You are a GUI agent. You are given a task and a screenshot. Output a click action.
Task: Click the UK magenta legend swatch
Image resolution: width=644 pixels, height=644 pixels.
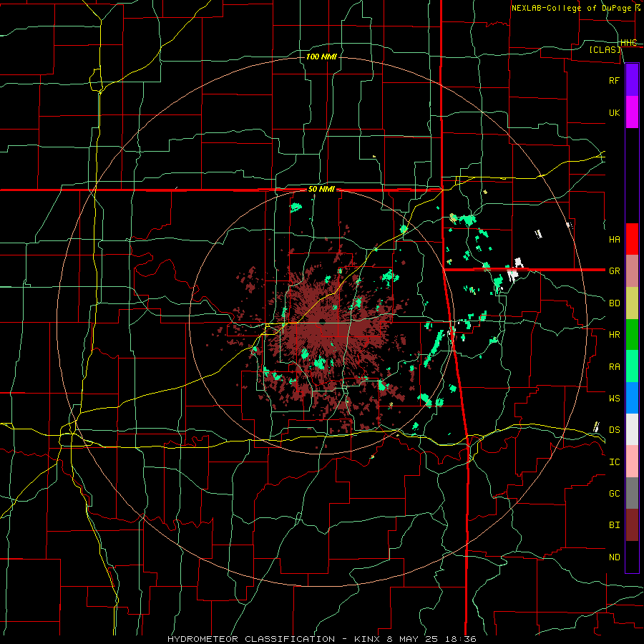coord(632,112)
